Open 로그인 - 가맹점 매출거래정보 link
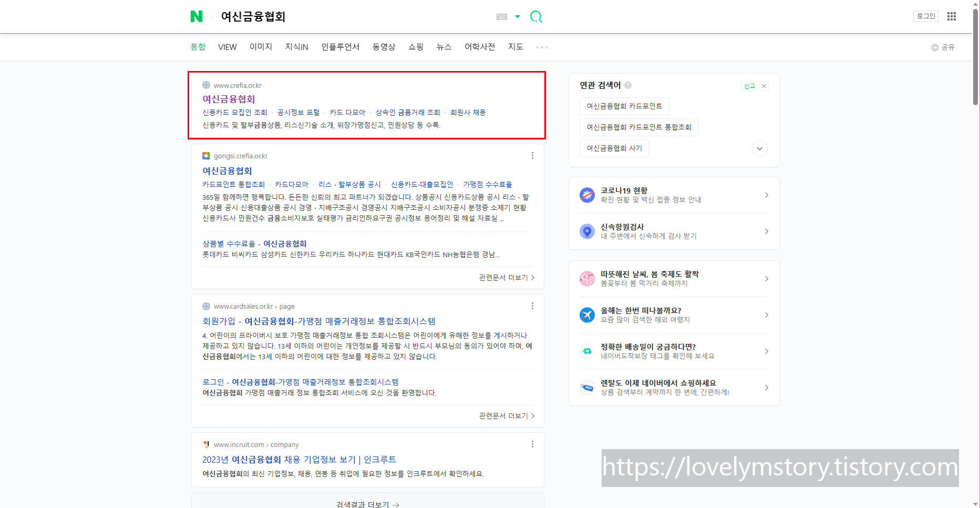The height and width of the screenshot is (508, 980). tap(301, 382)
